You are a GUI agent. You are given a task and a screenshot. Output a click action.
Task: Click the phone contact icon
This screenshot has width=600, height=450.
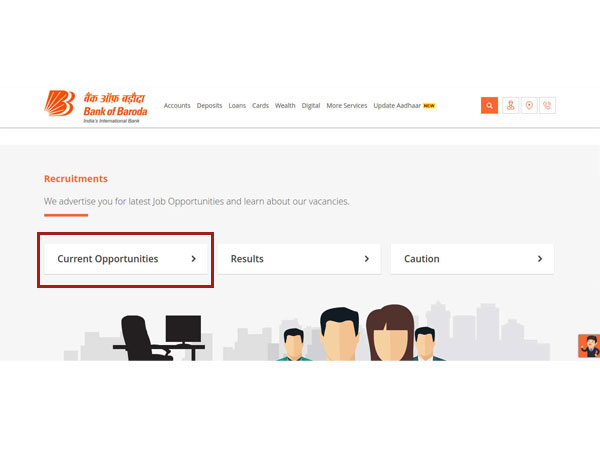[547, 105]
